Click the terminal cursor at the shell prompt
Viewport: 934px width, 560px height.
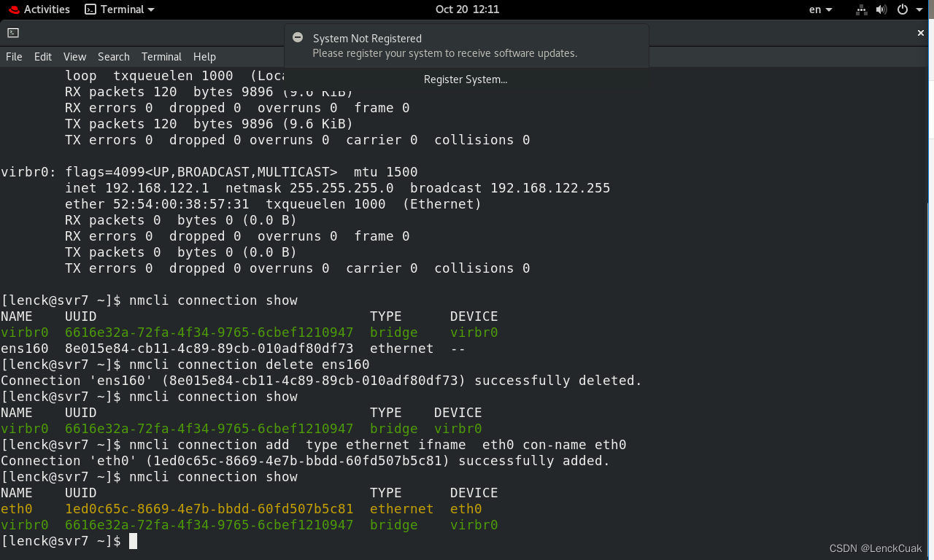pyautogui.click(x=134, y=540)
